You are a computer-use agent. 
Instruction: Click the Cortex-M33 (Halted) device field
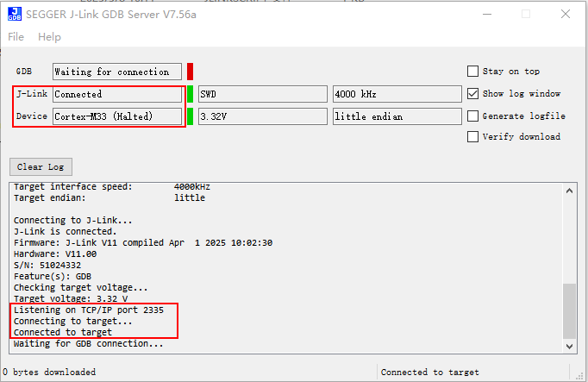click(x=117, y=116)
